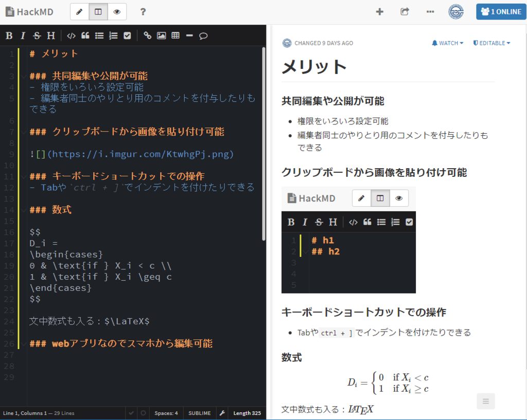Insert comment via speech bubble icon
This screenshot has height=420, width=527.
203,35
